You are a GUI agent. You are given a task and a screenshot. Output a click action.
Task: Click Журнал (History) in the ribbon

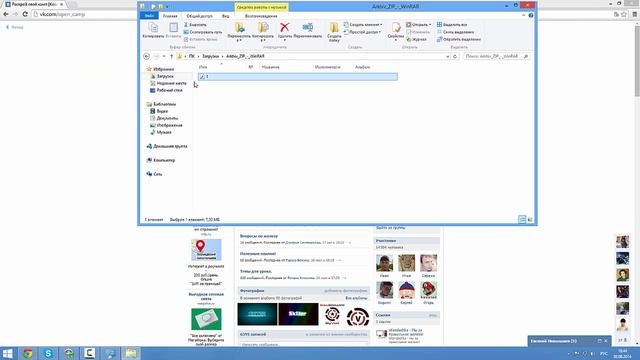[x=416, y=39]
